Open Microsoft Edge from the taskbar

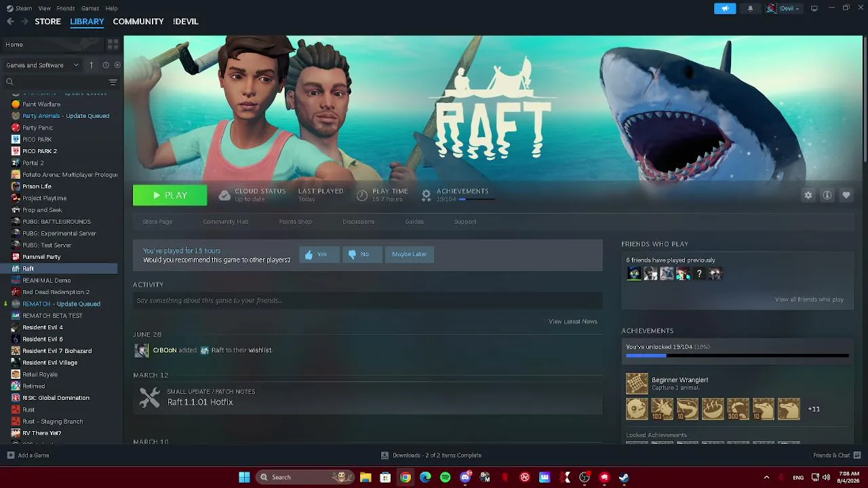(425, 477)
